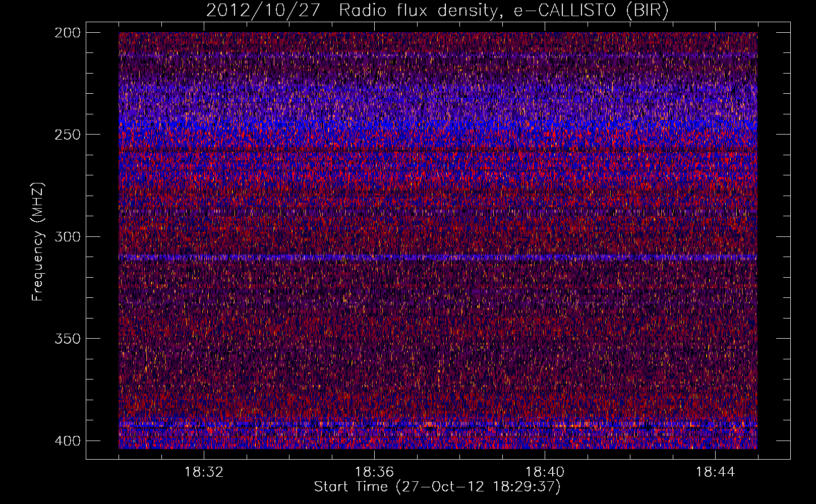Select the 400 frequency tick label
The width and height of the screenshot is (816, 504).
(x=67, y=440)
